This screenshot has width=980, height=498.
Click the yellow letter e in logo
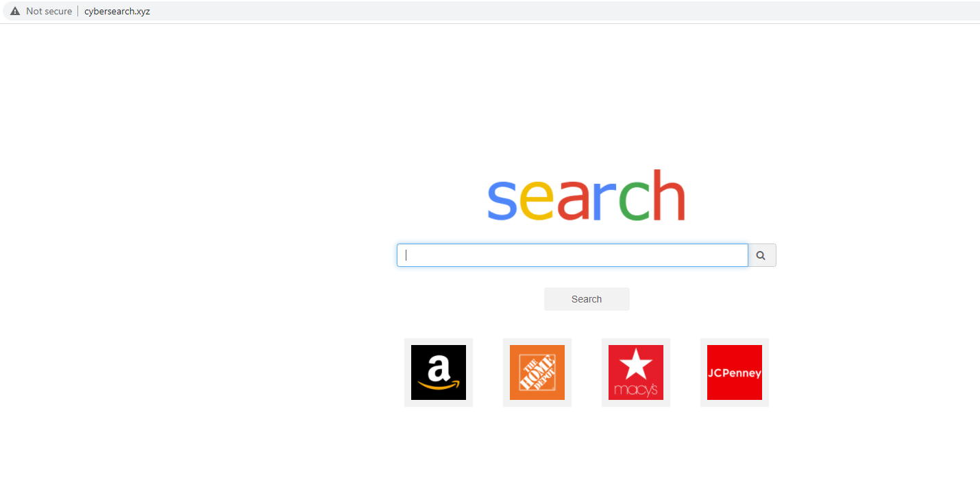point(537,201)
